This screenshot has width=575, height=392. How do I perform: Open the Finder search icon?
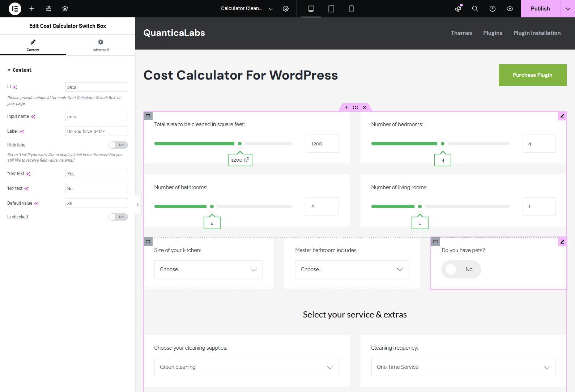(475, 9)
